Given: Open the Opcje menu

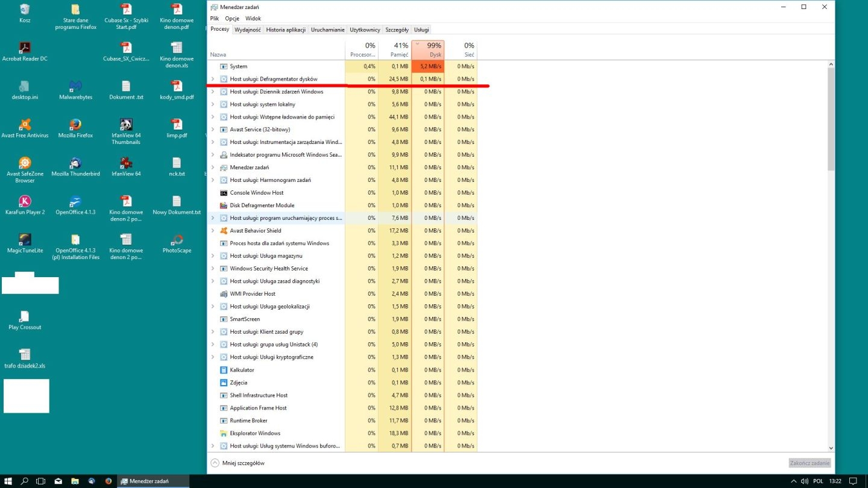Looking at the screenshot, I should (232, 19).
